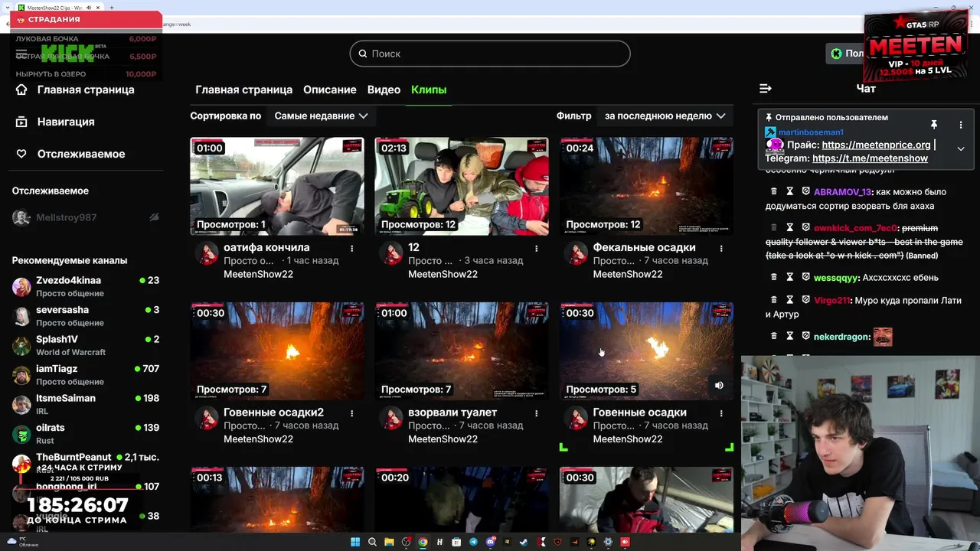The image size is (980, 551).
Task: Open three-dot menu on pinned chat message
Action: point(961,125)
